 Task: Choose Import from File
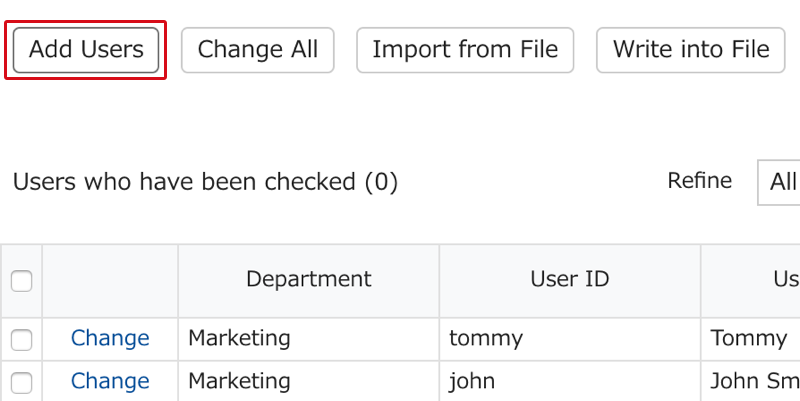coord(465,50)
